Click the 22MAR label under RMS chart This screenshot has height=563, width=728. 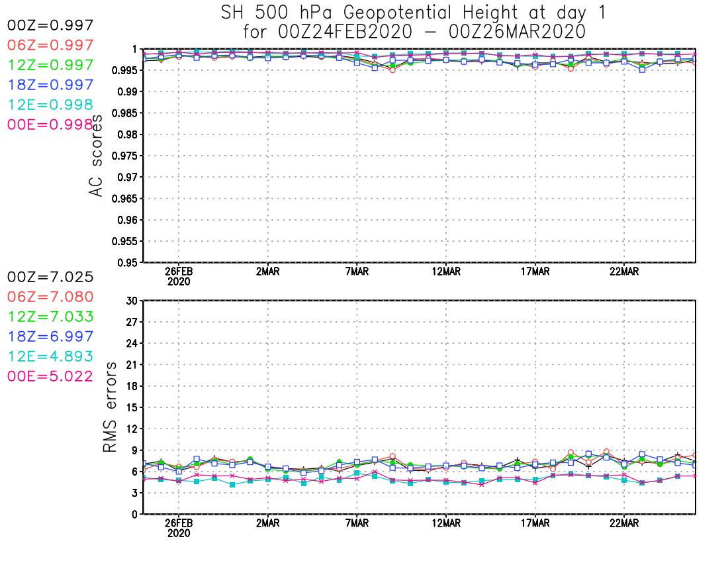pyautogui.click(x=624, y=523)
